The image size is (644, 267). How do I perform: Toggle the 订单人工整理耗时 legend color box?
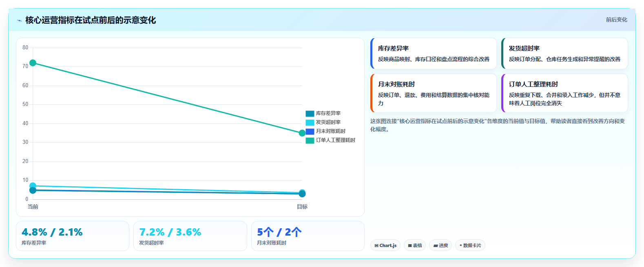pyautogui.click(x=310, y=140)
